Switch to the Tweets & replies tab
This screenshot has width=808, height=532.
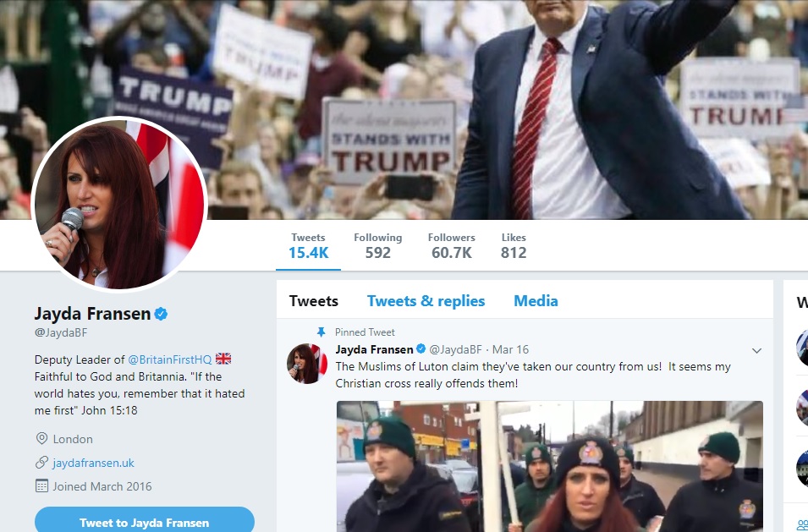point(426,301)
